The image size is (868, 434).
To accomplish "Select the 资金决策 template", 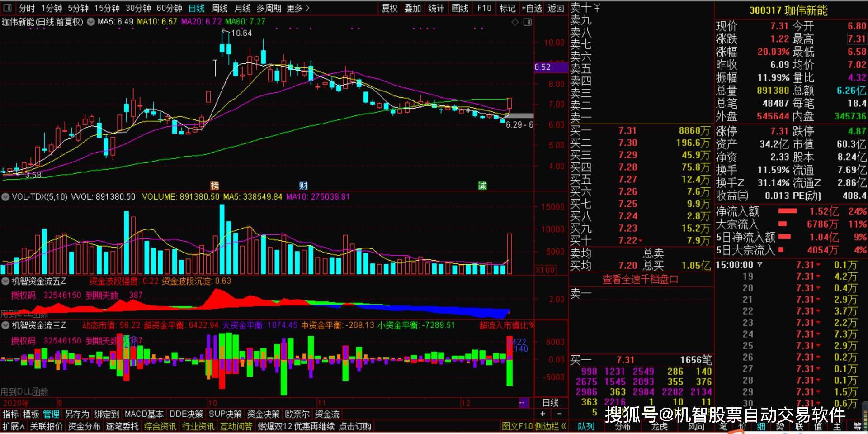I will pyautogui.click(x=263, y=414).
